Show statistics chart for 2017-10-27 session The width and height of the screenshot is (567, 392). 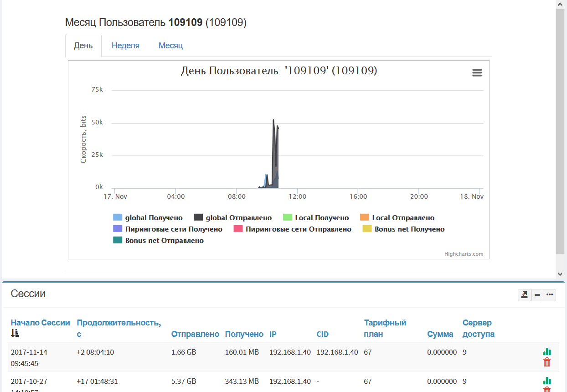[x=547, y=381]
